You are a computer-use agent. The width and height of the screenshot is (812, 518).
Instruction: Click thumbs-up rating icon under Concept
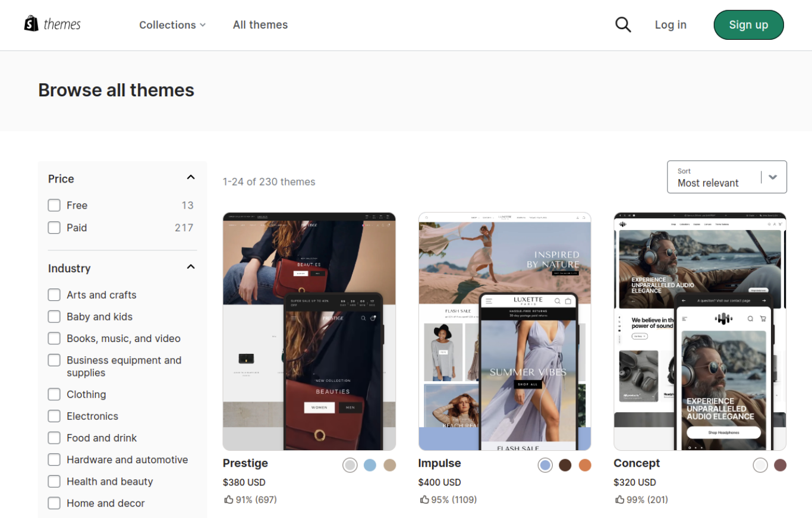click(620, 500)
